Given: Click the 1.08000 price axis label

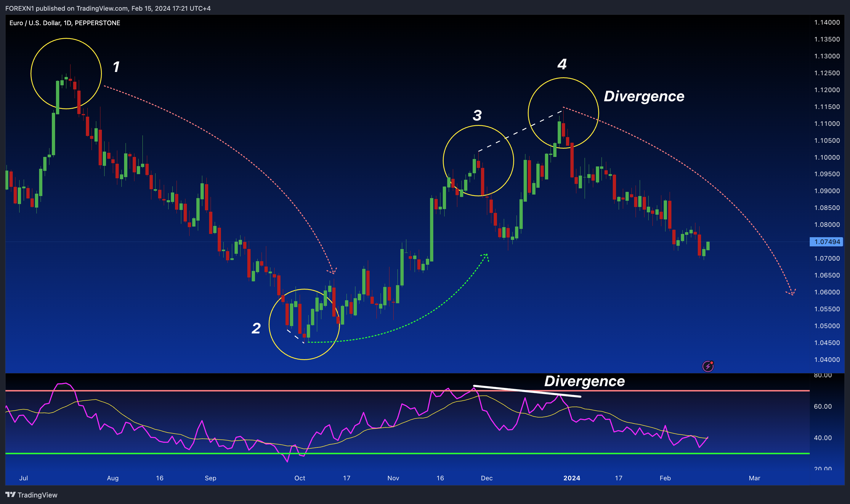Looking at the screenshot, I should 827,224.
